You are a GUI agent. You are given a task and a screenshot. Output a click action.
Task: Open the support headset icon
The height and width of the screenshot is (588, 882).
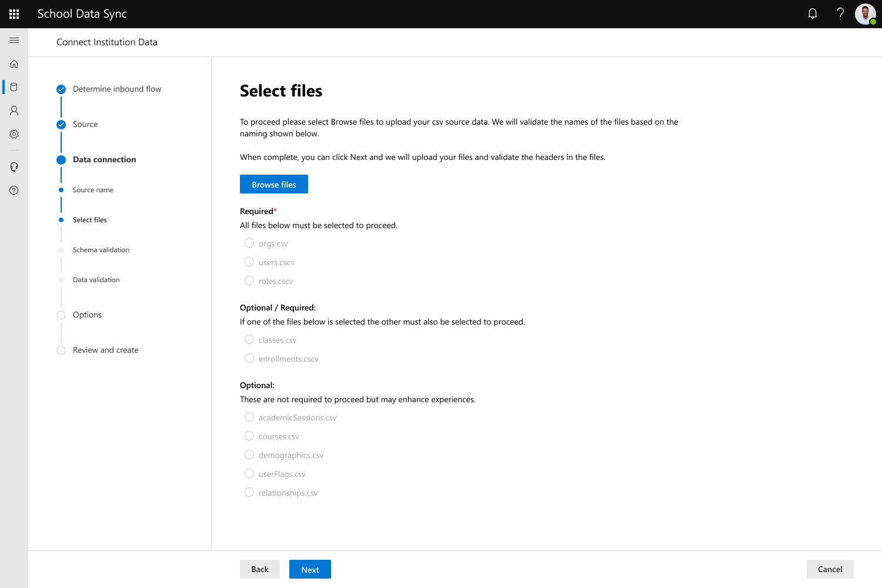point(14,167)
